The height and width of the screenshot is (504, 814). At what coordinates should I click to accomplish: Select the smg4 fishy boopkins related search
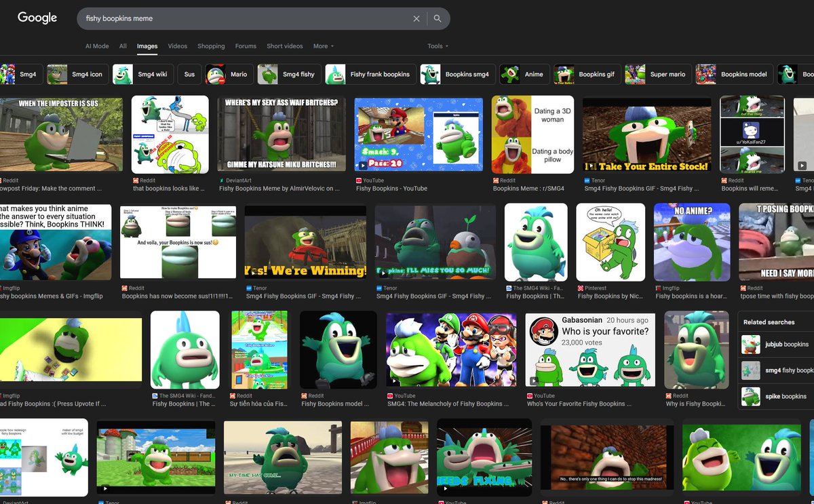click(x=776, y=370)
